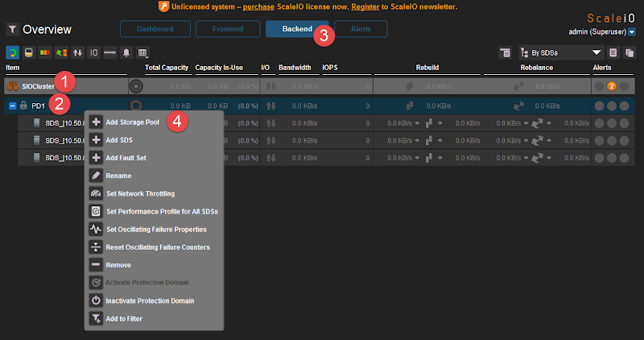
Task: Select the PD1 protection domain row
Action: point(320,106)
